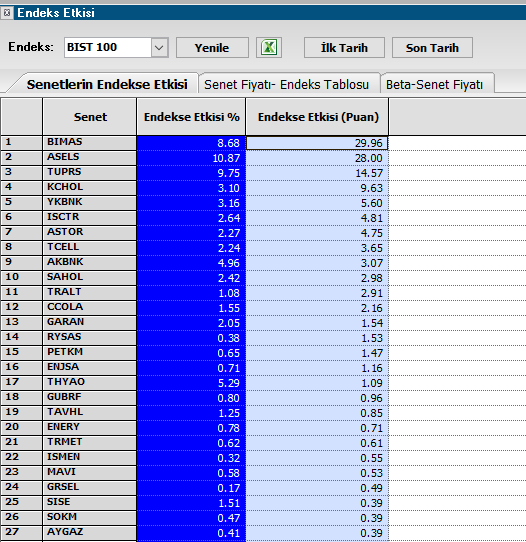Viewport: 526px width, 542px height.
Task: Click row number 13 header cell
Action: click(21, 323)
